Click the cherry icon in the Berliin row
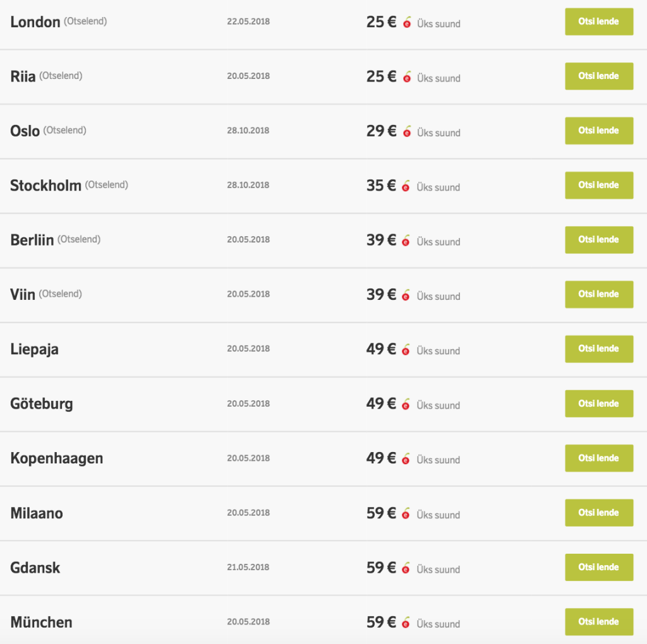 tap(407, 241)
